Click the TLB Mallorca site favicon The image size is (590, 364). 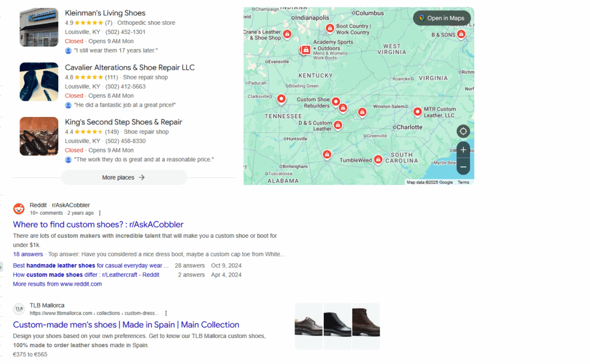(x=19, y=309)
